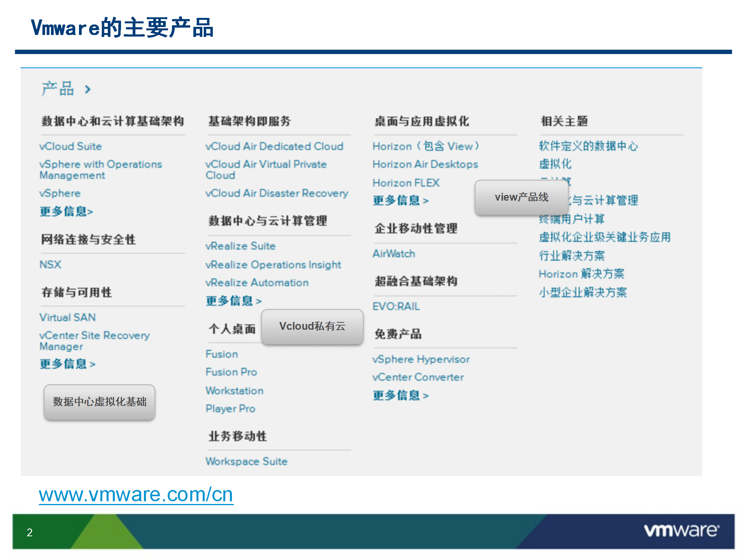Open the 软件定义的数据中心 topic link

pos(588,146)
